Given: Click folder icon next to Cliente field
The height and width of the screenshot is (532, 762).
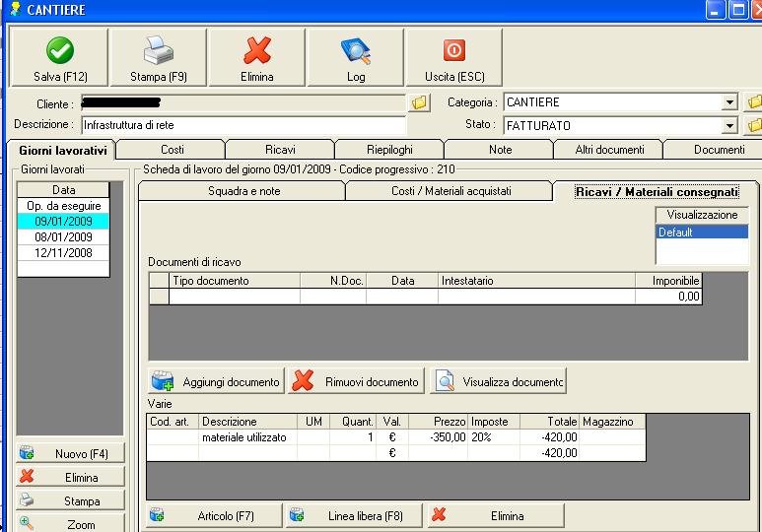Looking at the screenshot, I should (x=420, y=102).
